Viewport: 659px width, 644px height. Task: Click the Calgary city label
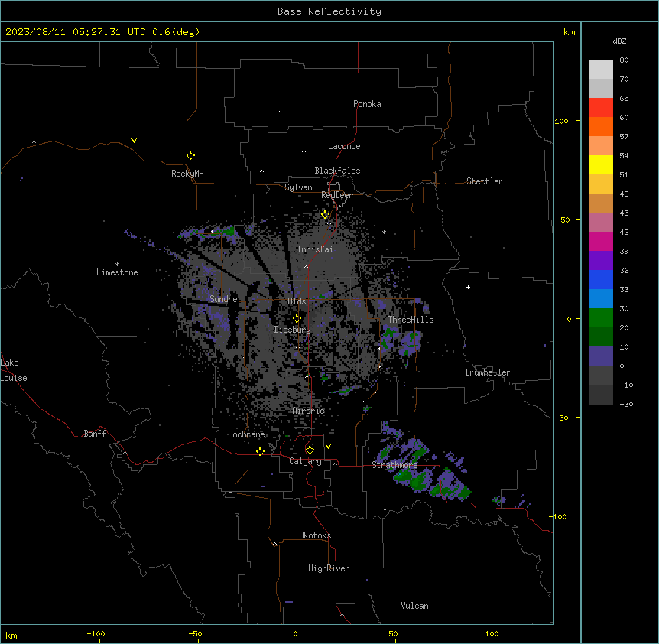[305, 461]
